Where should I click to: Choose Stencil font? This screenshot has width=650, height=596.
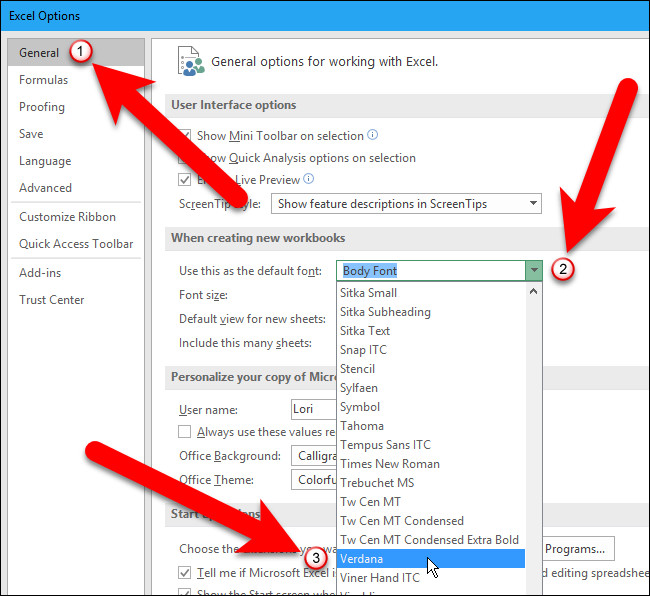tap(431, 369)
